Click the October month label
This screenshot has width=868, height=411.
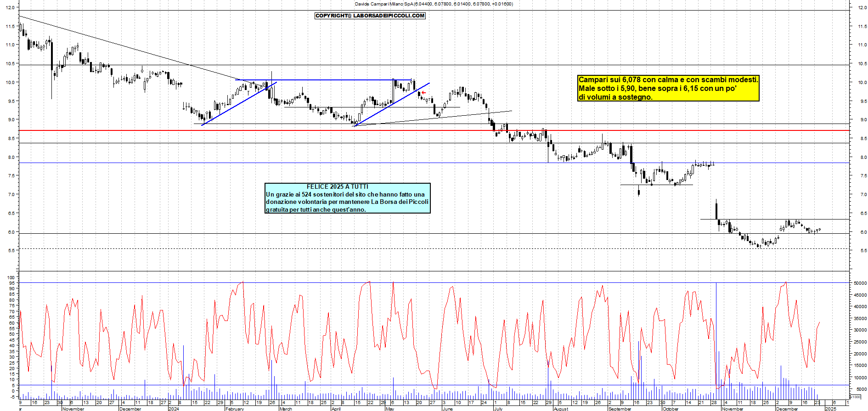671,409
